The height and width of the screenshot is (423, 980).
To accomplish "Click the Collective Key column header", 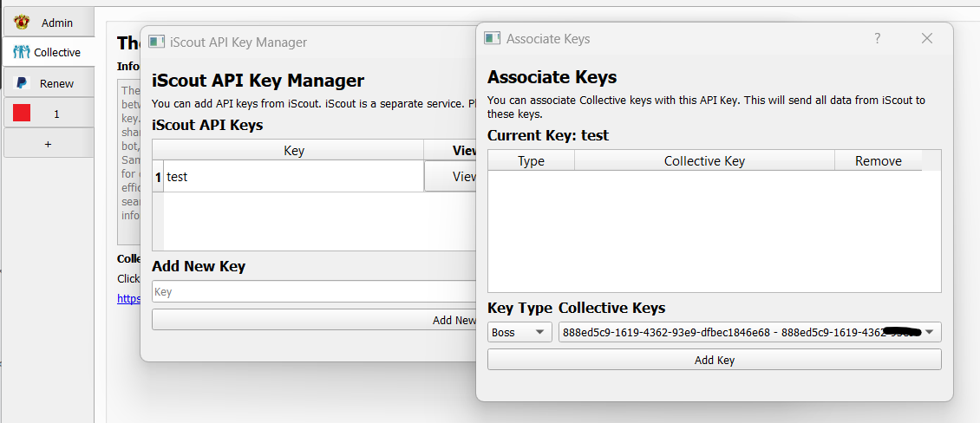I will point(703,160).
